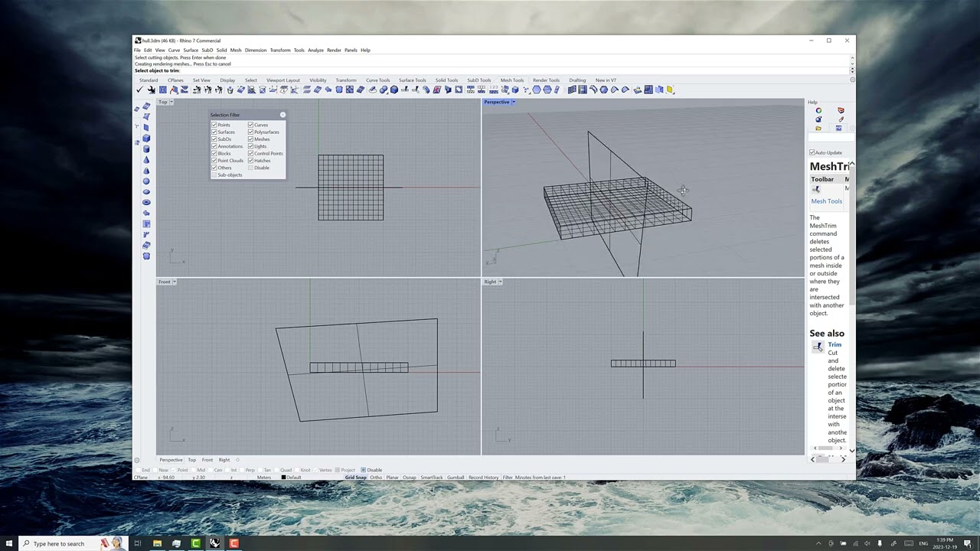Viewport: 980px width, 551px height.
Task: Uncheck Polysurfaces in Selection Filter
Action: [250, 132]
